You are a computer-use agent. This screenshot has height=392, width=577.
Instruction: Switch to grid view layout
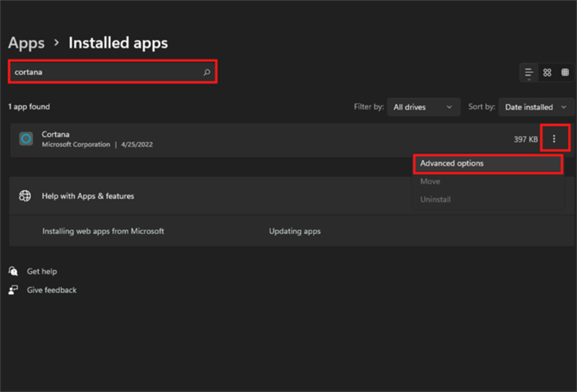pos(547,73)
